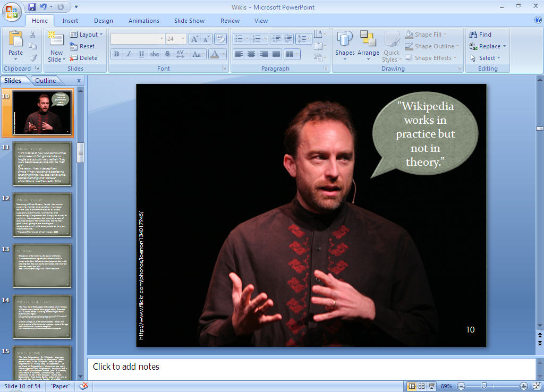Decrease the list indent level
Image resolution: width=544 pixels, height=392 pixels.
(276, 39)
